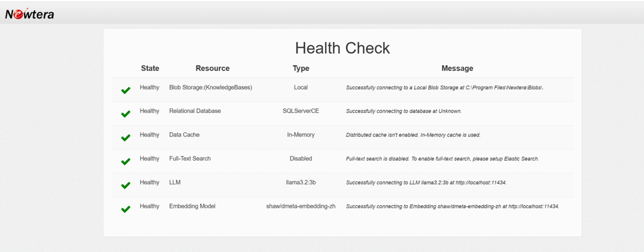Click the Newtera logo
Image resolution: width=644 pixels, height=252 pixels.
(30, 14)
